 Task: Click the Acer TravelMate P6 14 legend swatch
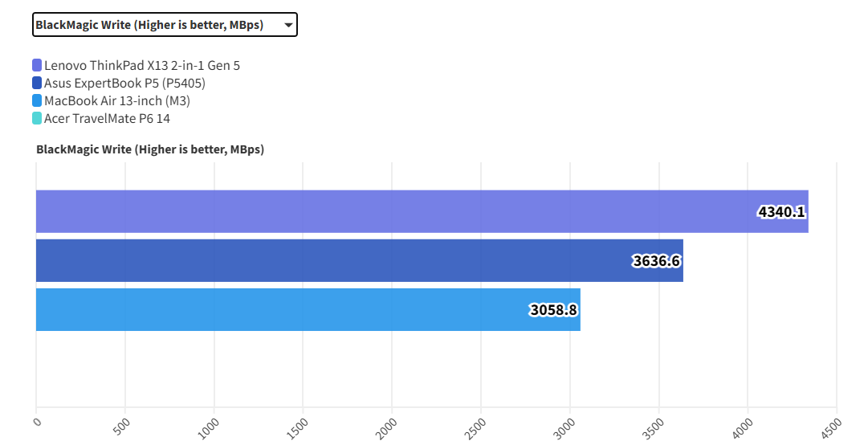coord(37,119)
